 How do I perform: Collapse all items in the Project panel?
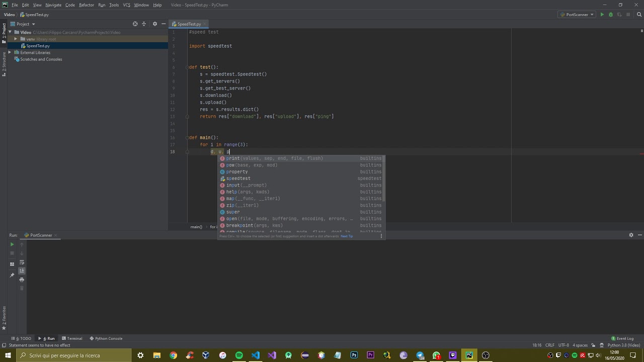tap(144, 24)
